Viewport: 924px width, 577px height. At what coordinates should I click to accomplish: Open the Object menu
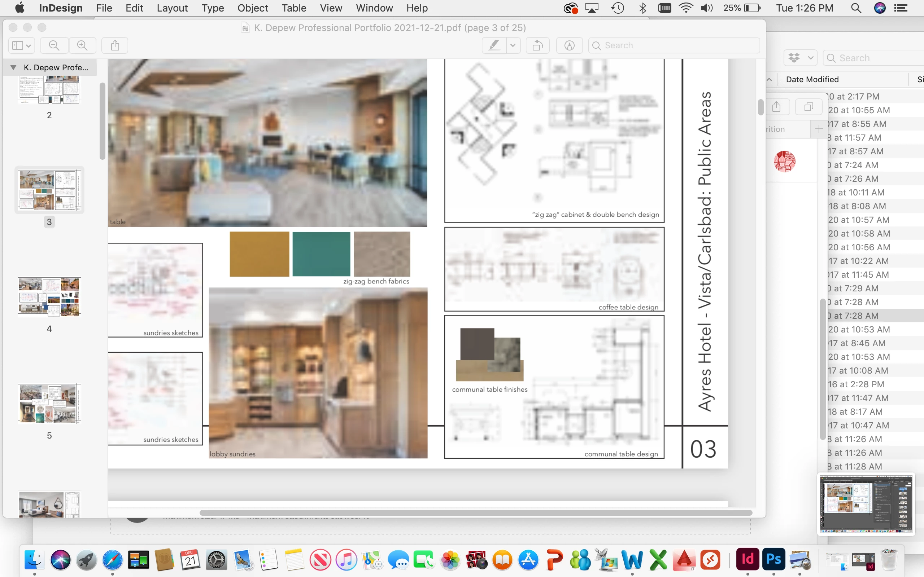[x=252, y=8]
